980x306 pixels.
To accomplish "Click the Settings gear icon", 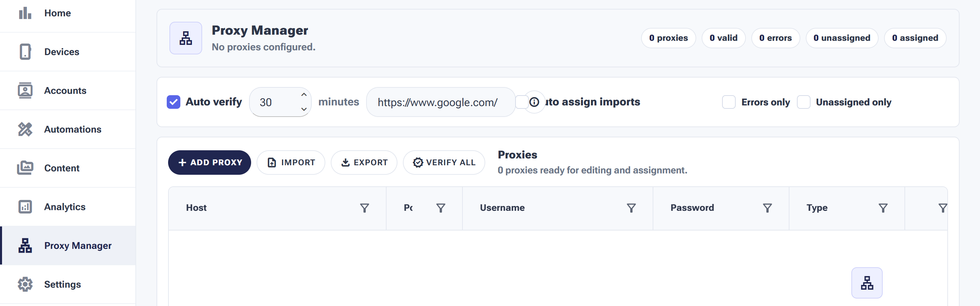I will [25, 284].
